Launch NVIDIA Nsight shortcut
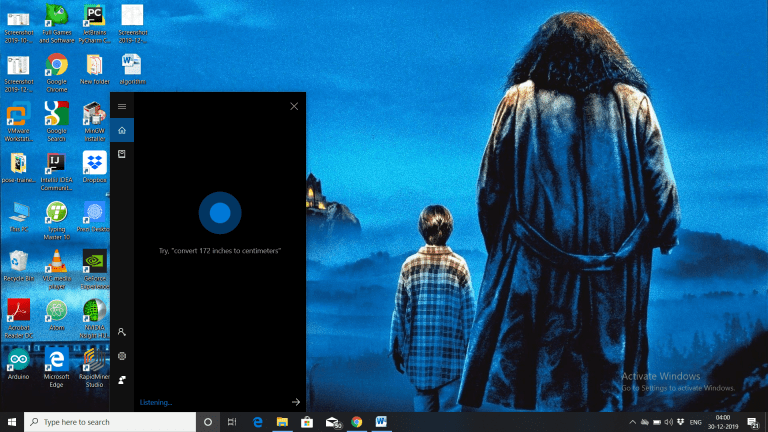The width and height of the screenshot is (768, 432). pos(95,318)
